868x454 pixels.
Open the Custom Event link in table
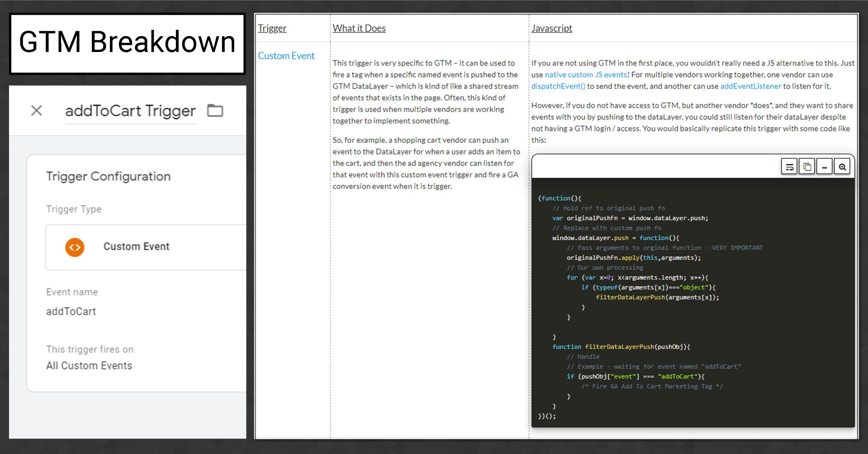286,56
